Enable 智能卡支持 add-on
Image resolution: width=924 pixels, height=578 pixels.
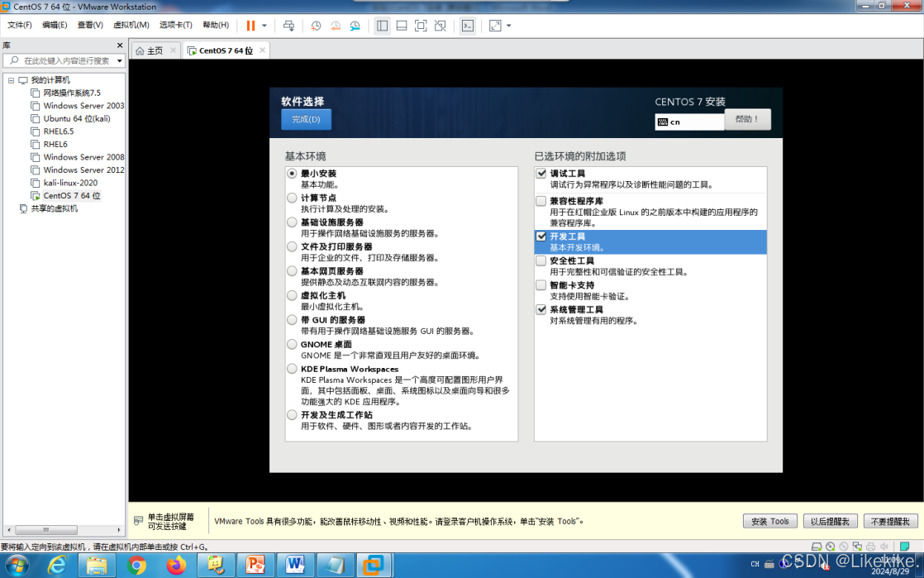tap(541, 285)
